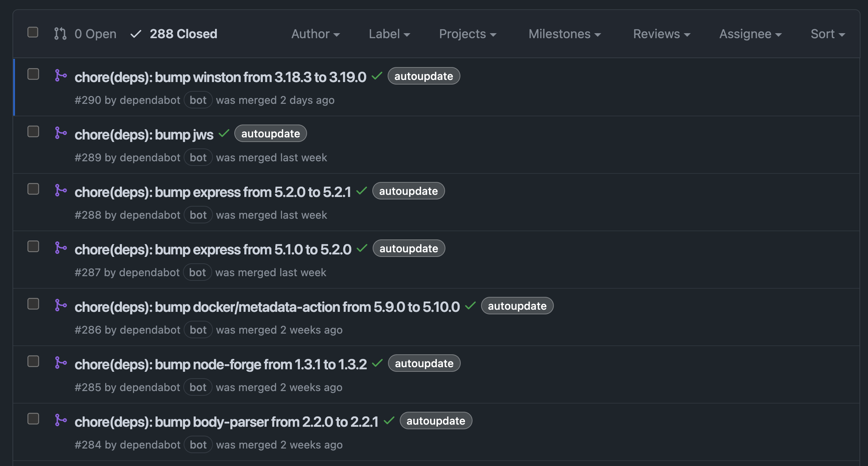Image resolution: width=868 pixels, height=466 pixels.
Task: Open PR titled bump node-forge from 1.3.1 to 1.3.2
Action: (x=220, y=365)
